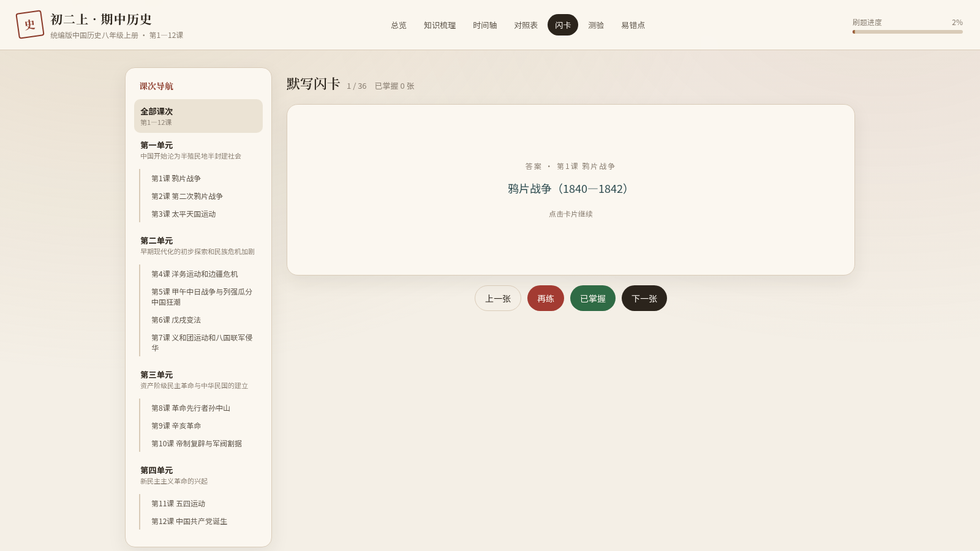Mark card with 再练 button
This screenshot has height=551, width=980.
(x=546, y=298)
